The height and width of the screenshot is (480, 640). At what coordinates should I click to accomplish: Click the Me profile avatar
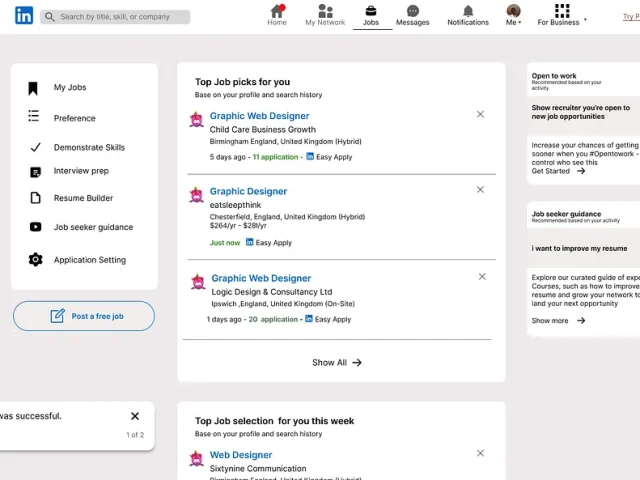click(513, 11)
